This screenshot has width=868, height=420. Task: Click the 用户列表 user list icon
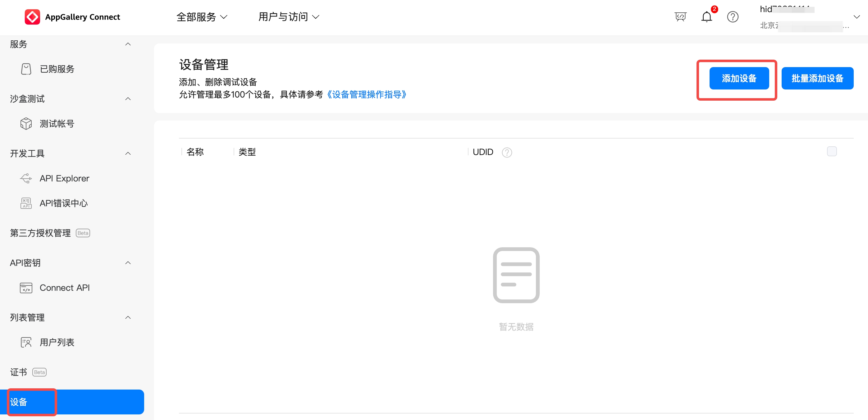click(x=26, y=342)
